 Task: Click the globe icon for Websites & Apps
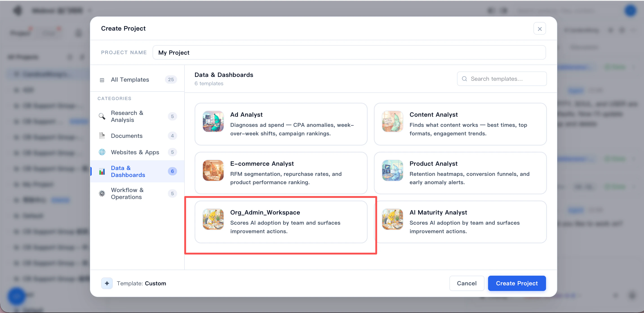tap(102, 152)
